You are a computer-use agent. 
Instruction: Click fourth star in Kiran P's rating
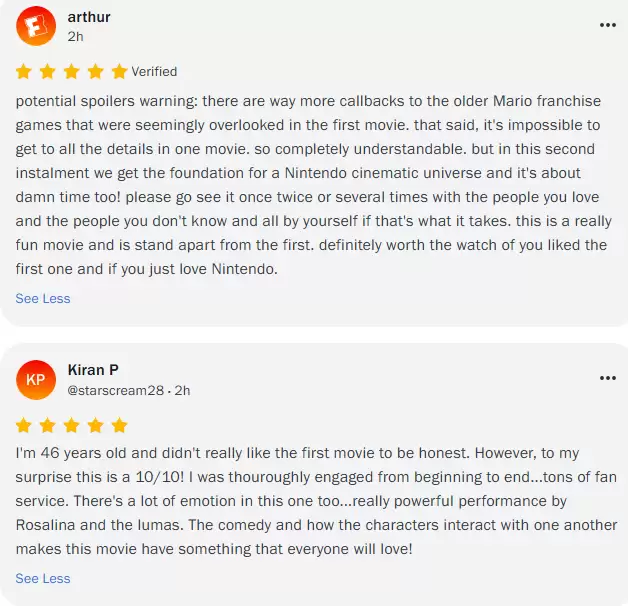pos(96,426)
